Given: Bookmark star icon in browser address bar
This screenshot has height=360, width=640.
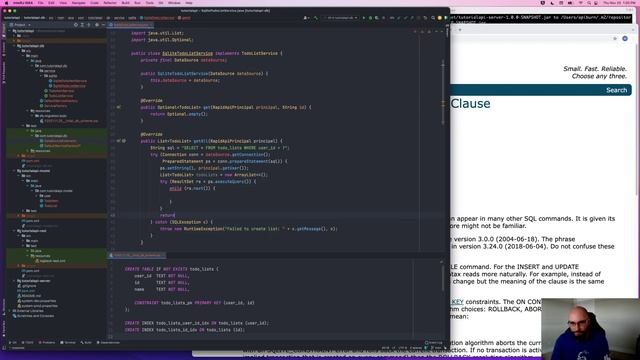Looking at the screenshot, I should click(615, 38).
